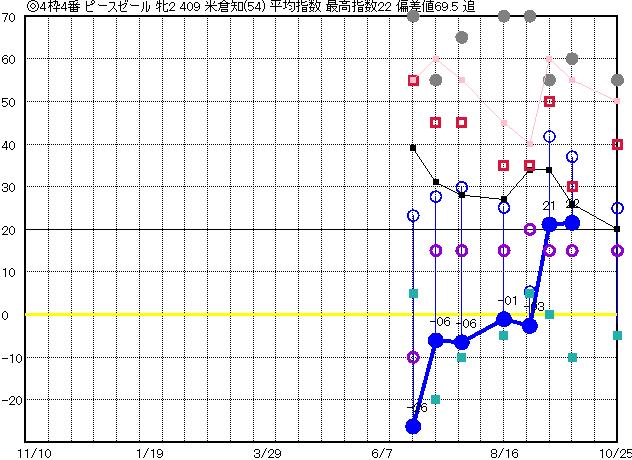This screenshot has height=460, width=632.
Task: Select the filled blue point labeled 21
Action: pyautogui.click(x=549, y=224)
